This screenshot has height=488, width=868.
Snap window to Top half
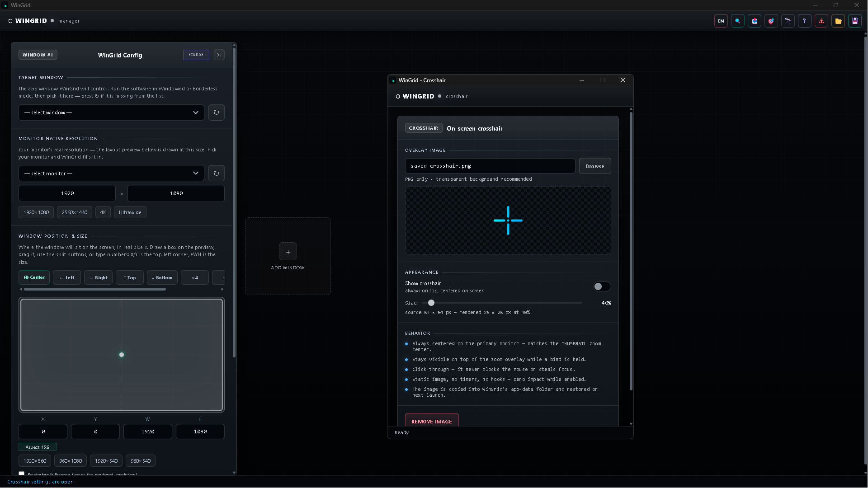coord(130,278)
